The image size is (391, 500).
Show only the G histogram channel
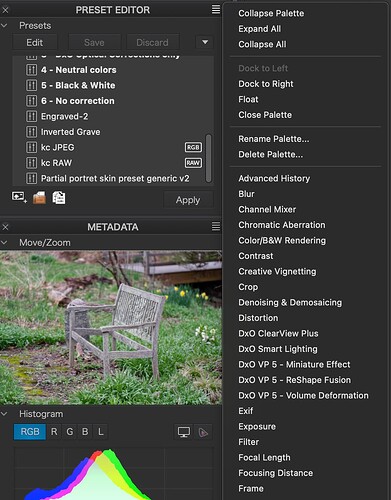pyautogui.click(x=70, y=432)
